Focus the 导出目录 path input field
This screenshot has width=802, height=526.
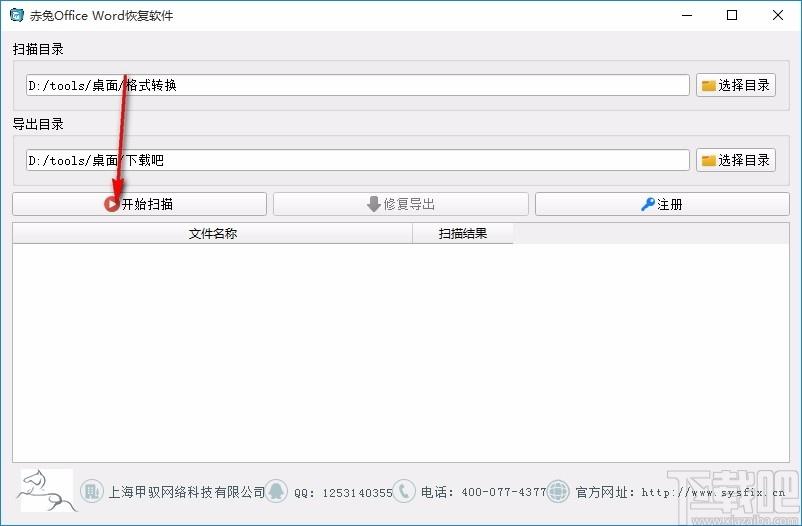click(x=358, y=160)
